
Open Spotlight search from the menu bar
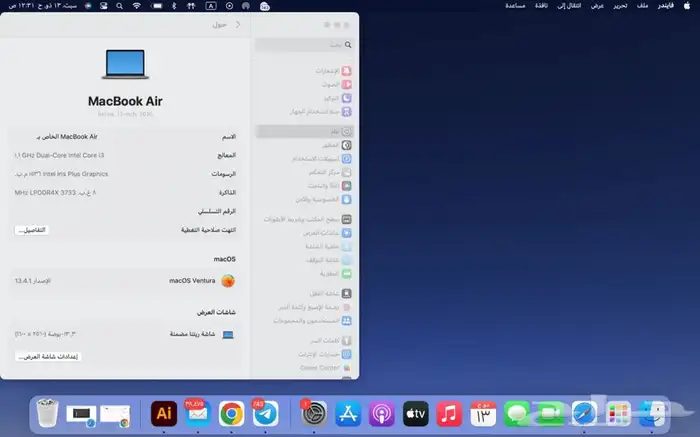119,6
